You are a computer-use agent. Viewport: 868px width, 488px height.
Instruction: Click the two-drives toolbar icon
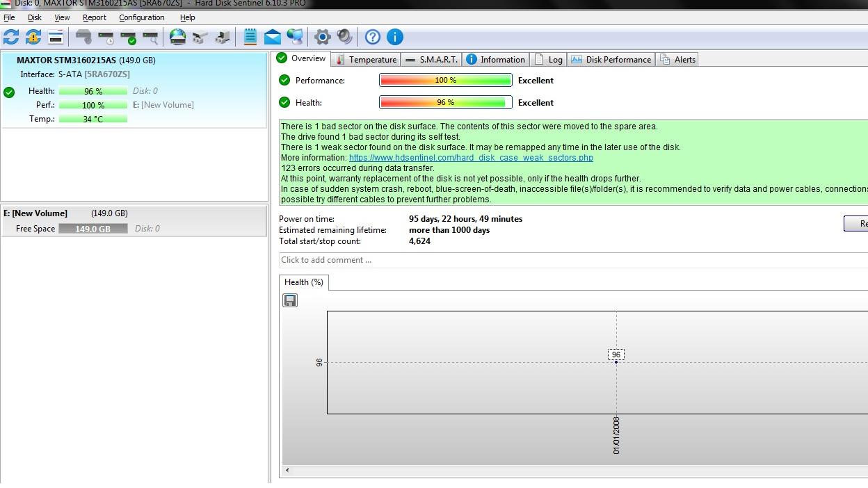200,37
